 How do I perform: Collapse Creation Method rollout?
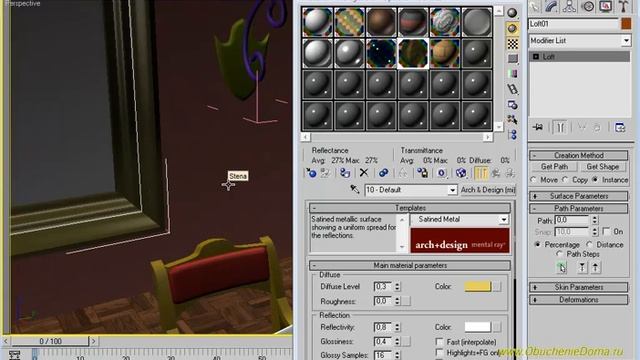tap(578, 155)
